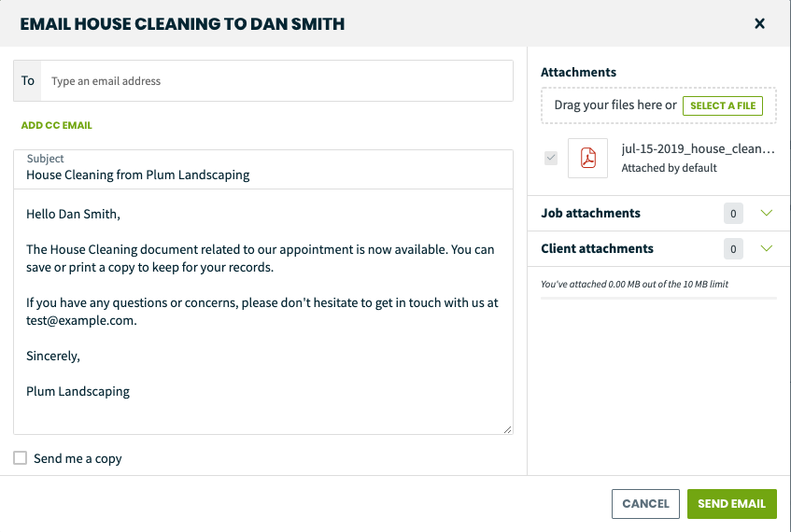Viewport: 791px width, 532px height.
Task: Click the ADD CC EMAIL link
Action: [56, 125]
